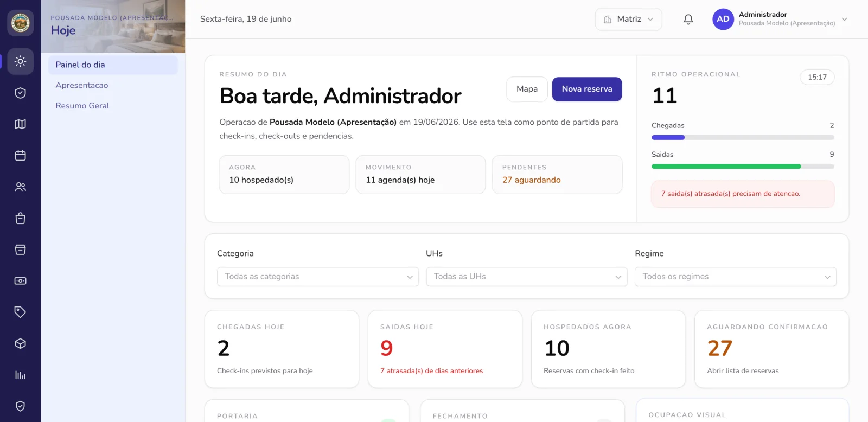Open the map sidebar icon

point(21,124)
